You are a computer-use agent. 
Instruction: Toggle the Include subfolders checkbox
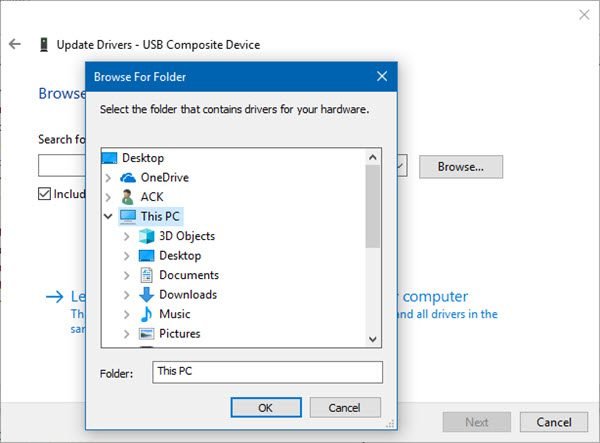[x=44, y=194]
